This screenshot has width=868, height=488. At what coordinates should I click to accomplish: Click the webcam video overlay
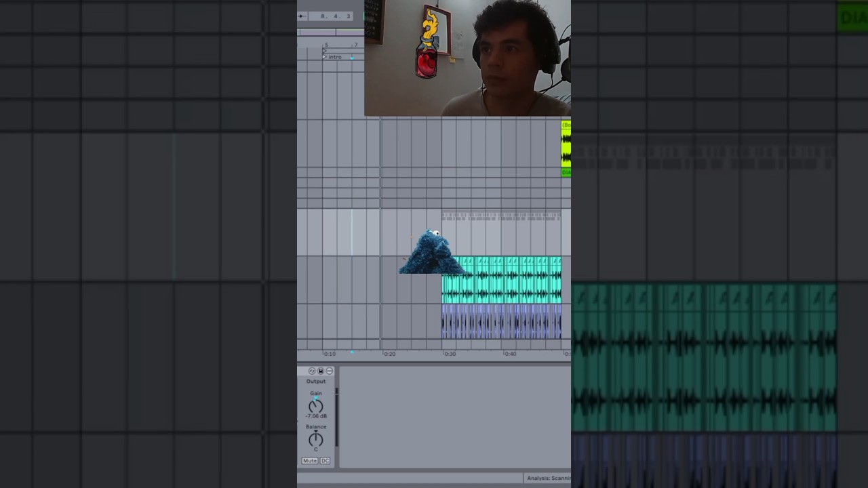(x=467, y=58)
